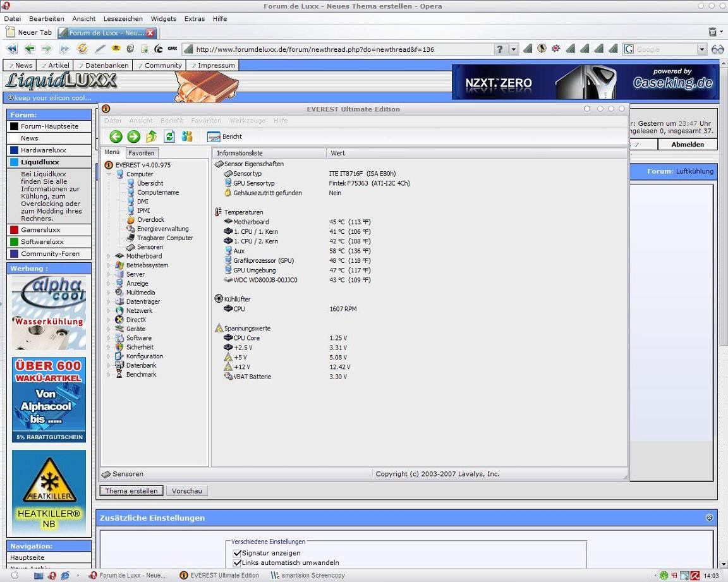Viewport: 728px width, 582px height.
Task: Open the Luftkühlung forum link
Action: (x=694, y=171)
